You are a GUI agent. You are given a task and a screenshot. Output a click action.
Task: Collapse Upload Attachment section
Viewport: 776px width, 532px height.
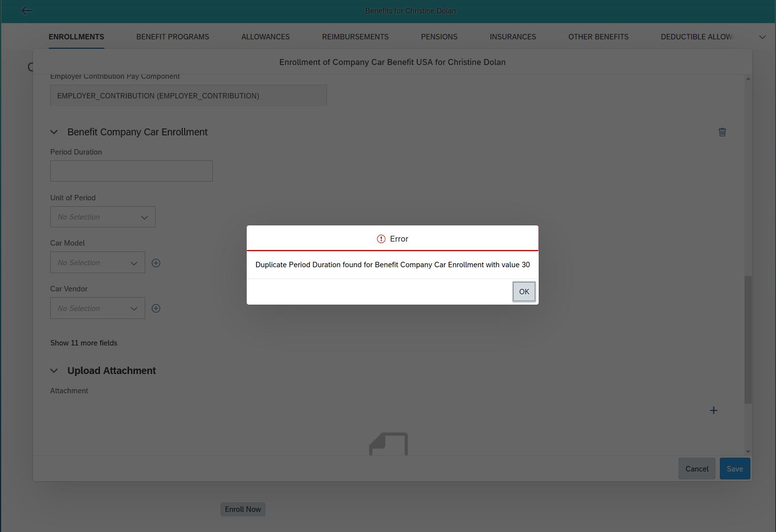54,371
